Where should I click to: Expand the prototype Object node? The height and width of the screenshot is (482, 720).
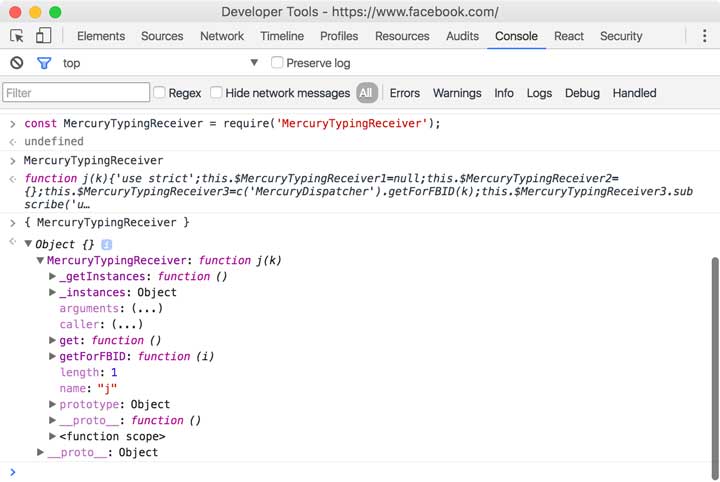(x=53, y=405)
